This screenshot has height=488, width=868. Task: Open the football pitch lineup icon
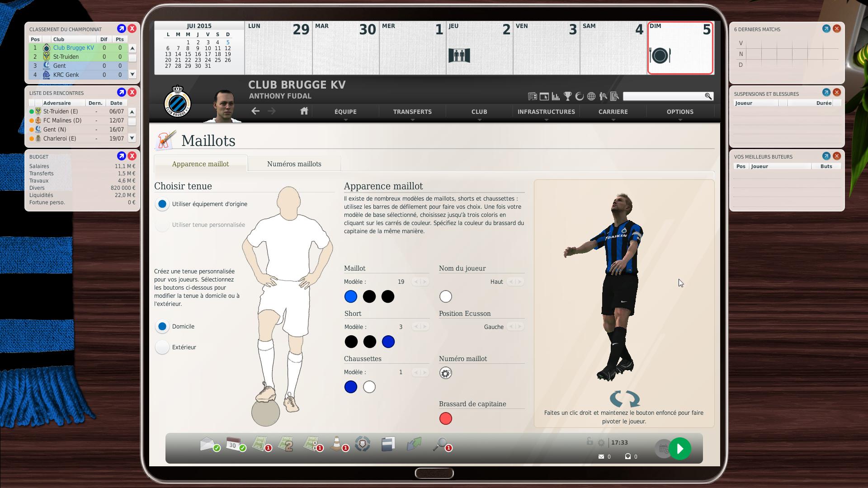click(x=261, y=444)
